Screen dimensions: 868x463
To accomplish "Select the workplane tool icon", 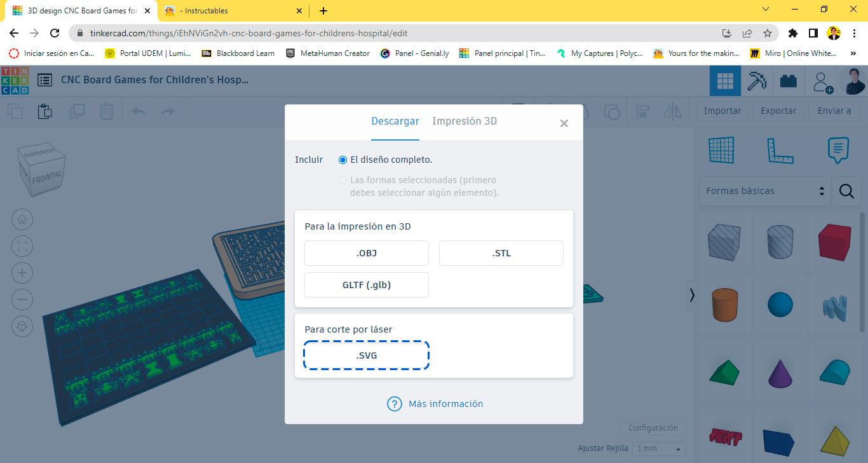I will pos(721,150).
